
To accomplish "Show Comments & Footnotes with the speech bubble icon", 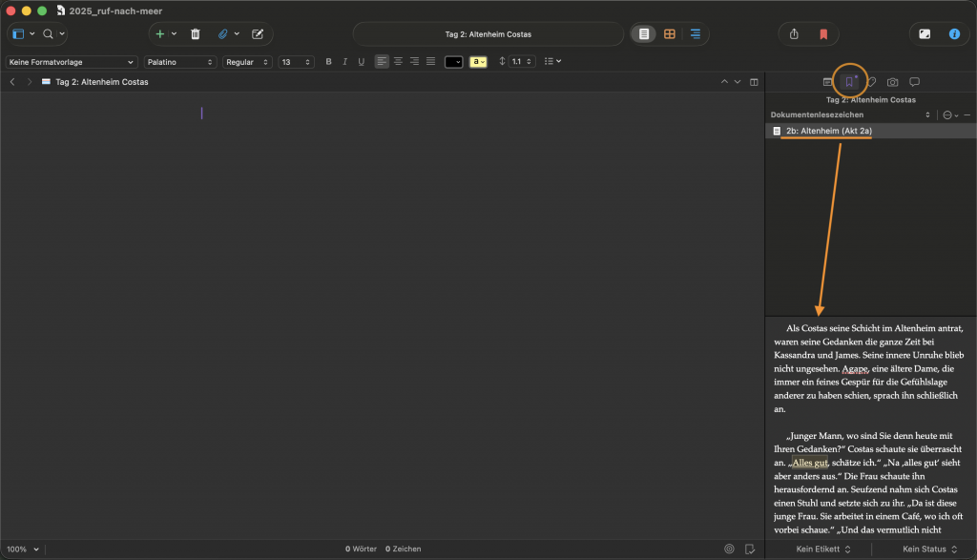I will coord(915,81).
